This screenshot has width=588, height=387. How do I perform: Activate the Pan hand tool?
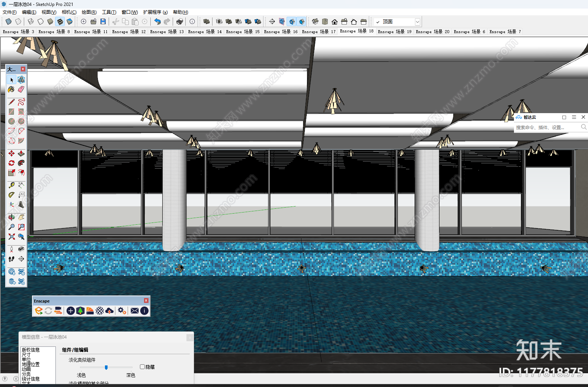(21, 217)
